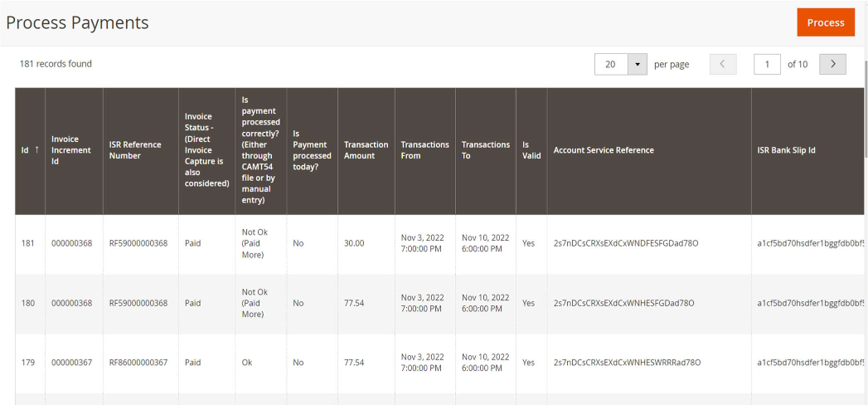Viewport: 868px width, 405px height.
Task: Select the row with Id 181
Action: tap(28, 244)
